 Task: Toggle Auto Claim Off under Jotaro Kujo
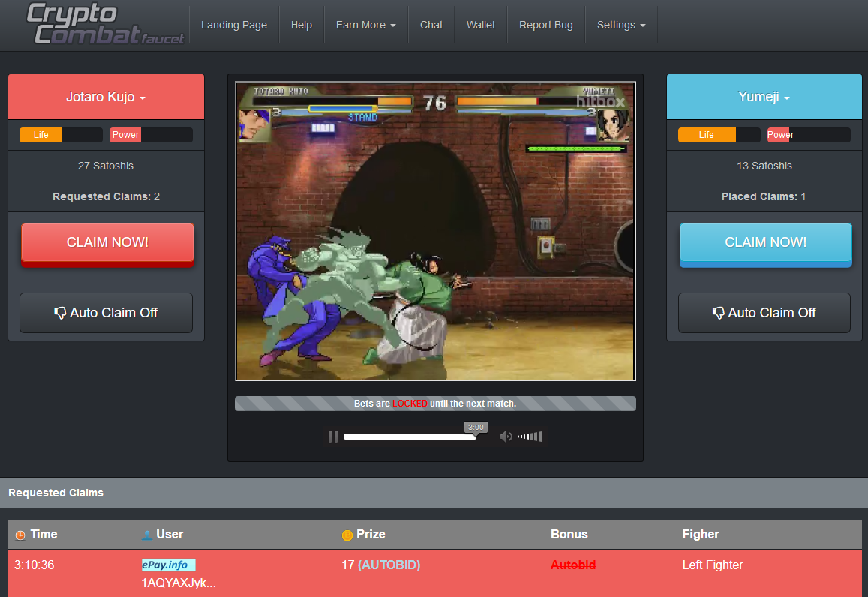pos(106,313)
